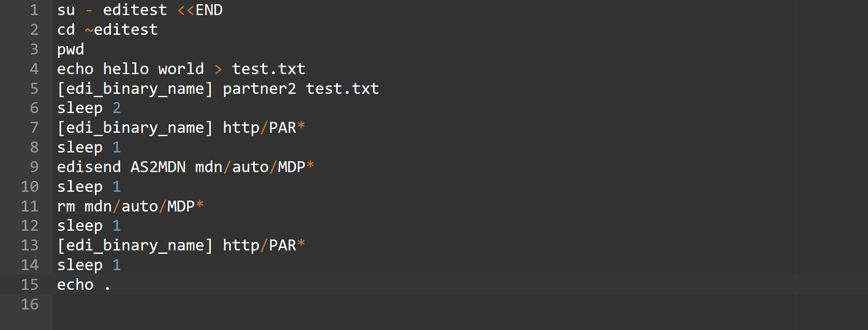This screenshot has height=330, width=868.
Task: Click the number 2 after sleep on line 6
Action: pos(117,108)
